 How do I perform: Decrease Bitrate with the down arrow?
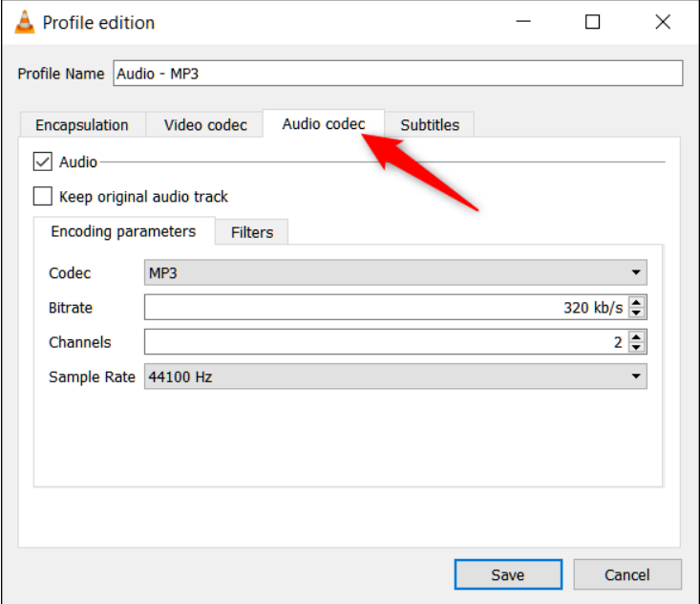coord(638,313)
